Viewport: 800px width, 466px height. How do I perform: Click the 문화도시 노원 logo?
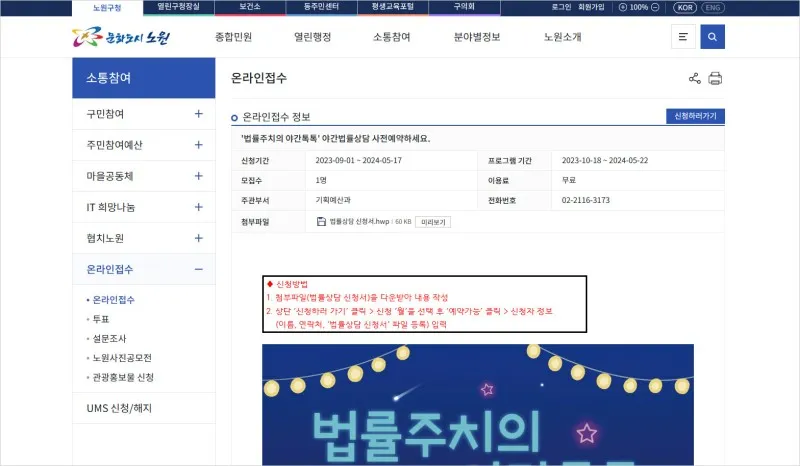pos(122,39)
